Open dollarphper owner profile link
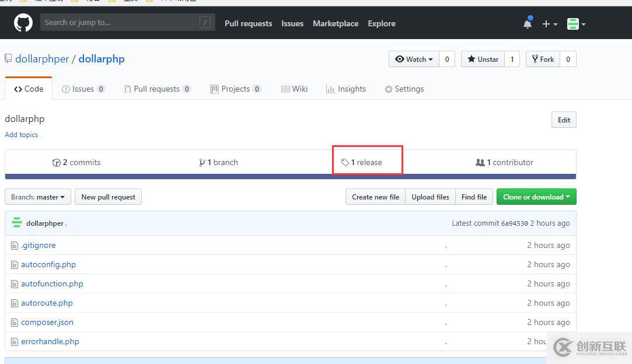Viewport: 632px width, 364px height. (x=42, y=59)
